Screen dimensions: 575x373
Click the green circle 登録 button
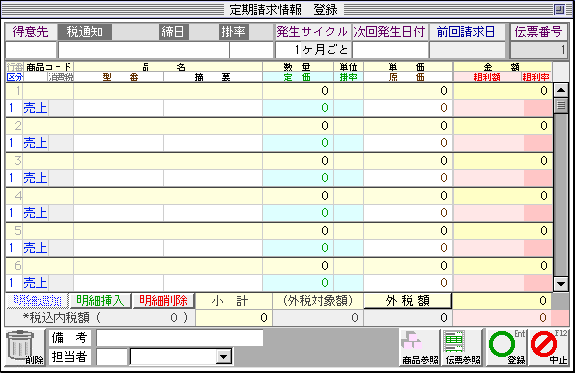(x=506, y=347)
